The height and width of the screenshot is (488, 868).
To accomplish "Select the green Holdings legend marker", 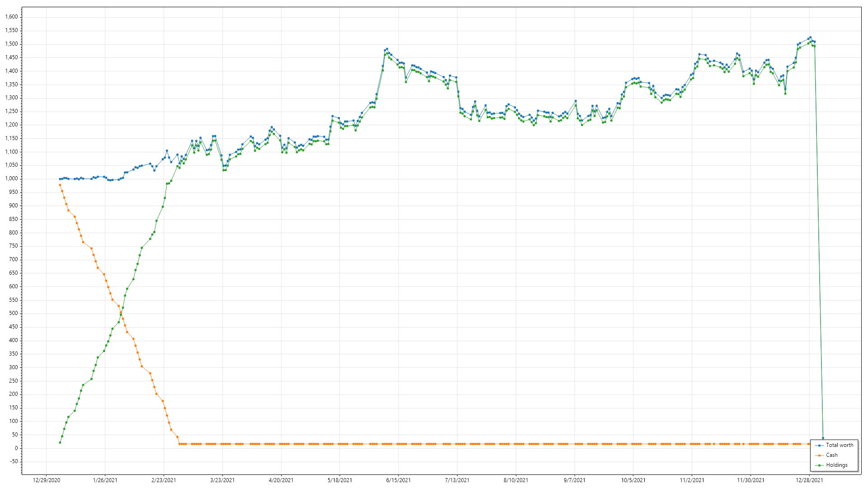I will tap(819, 465).
